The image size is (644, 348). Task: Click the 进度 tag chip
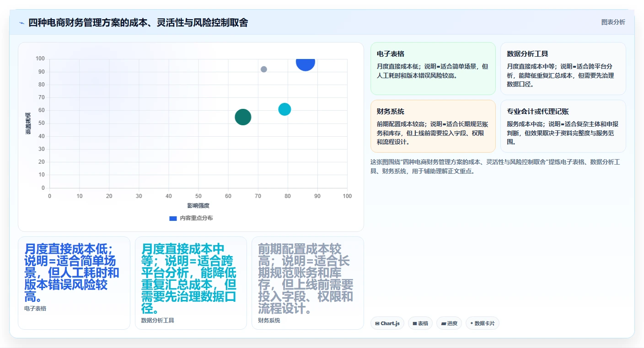click(449, 323)
